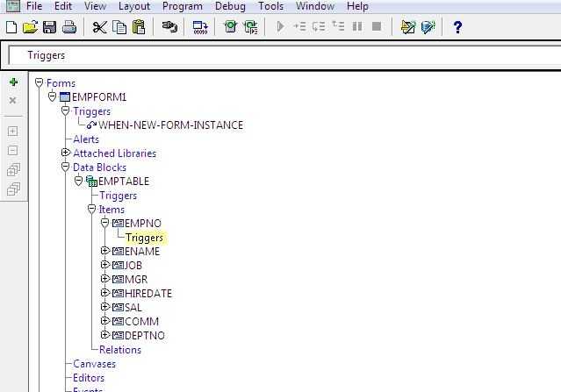The height and width of the screenshot is (392, 561).
Task: Open the Layout menu
Action: click(x=134, y=6)
